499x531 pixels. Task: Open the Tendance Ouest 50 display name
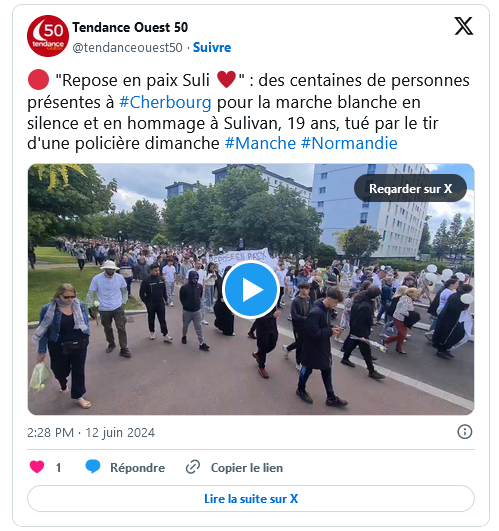(x=130, y=27)
